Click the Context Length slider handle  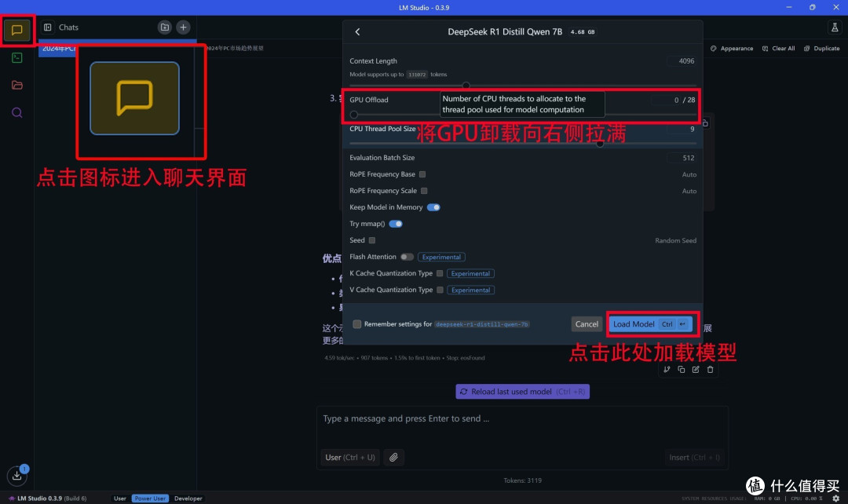coord(466,86)
